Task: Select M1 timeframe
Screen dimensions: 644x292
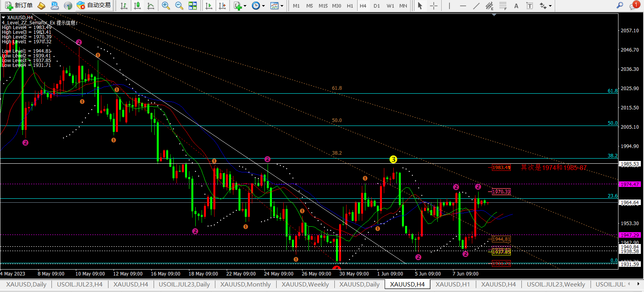Action: pyautogui.click(x=296, y=6)
